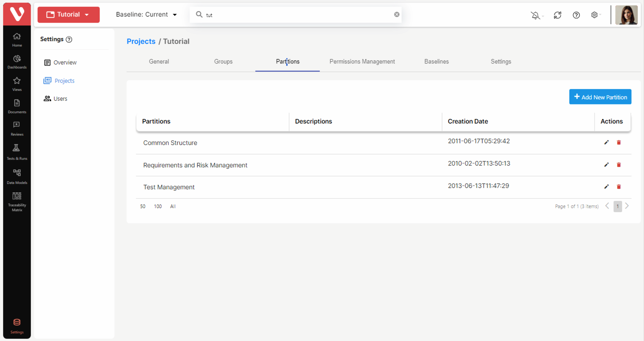Switch to the Permissions Management tab
The width and height of the screenshot is (644, 341).
click(362, 62)
